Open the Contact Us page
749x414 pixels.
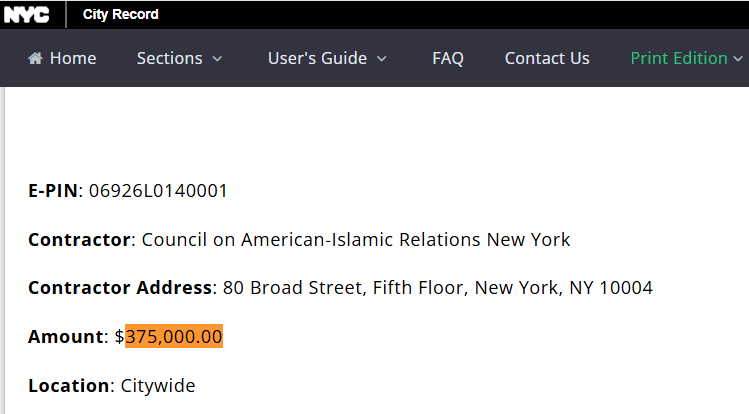point(547,58)
